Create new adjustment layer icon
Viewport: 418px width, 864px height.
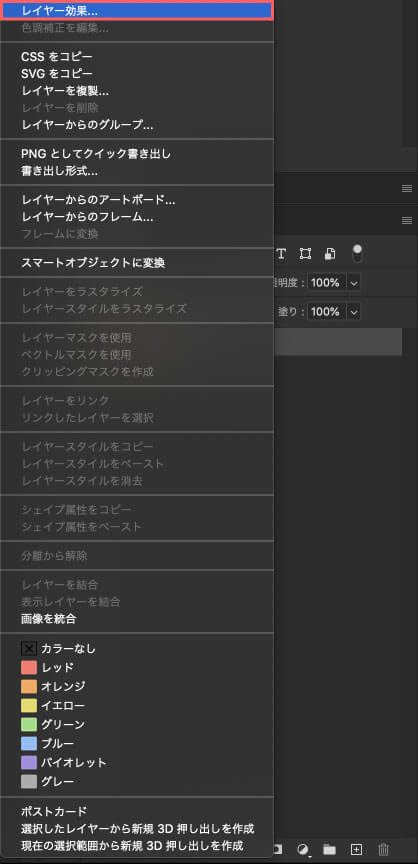[x=303, y=849]
